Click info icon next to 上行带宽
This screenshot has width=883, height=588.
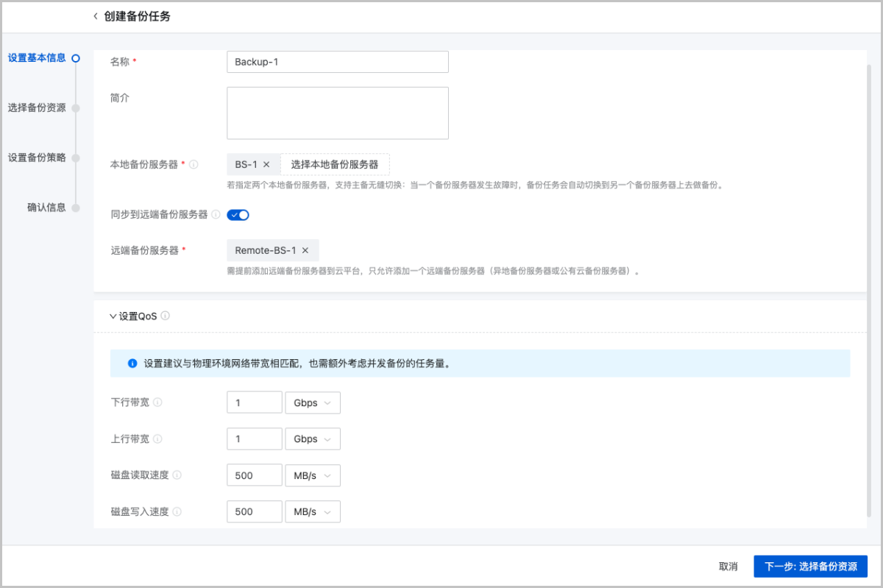tap(157, 439)
